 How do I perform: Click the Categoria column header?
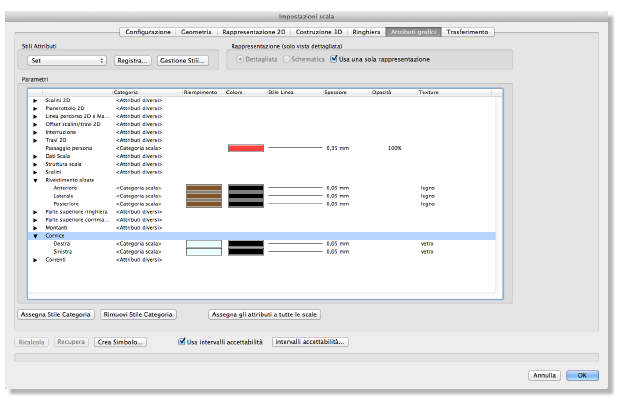pos(147,92)
